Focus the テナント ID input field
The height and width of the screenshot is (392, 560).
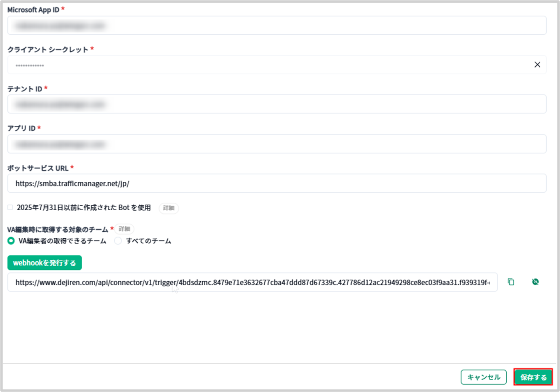tap(277, 104)
